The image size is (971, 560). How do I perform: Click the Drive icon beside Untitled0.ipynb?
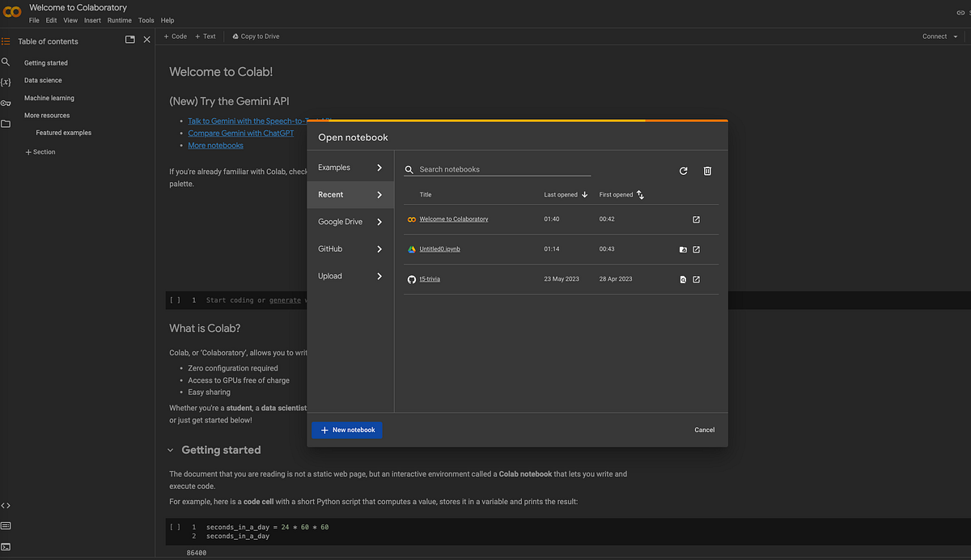pos(683,249)
